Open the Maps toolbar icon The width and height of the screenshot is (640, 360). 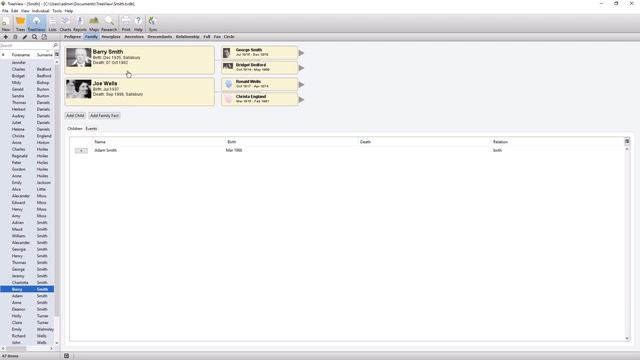pyautogui.click(x=94, y=24)
